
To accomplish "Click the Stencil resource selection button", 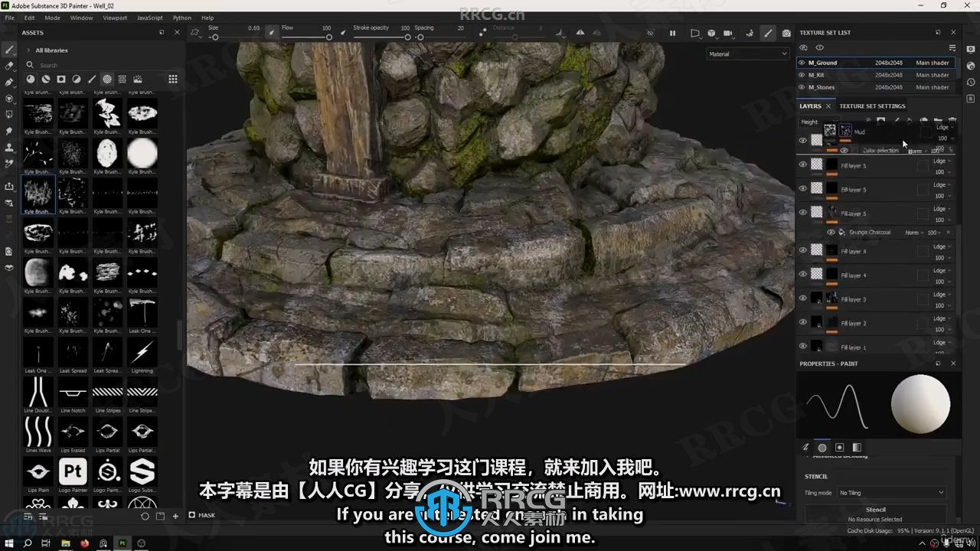I will [875, 514].
